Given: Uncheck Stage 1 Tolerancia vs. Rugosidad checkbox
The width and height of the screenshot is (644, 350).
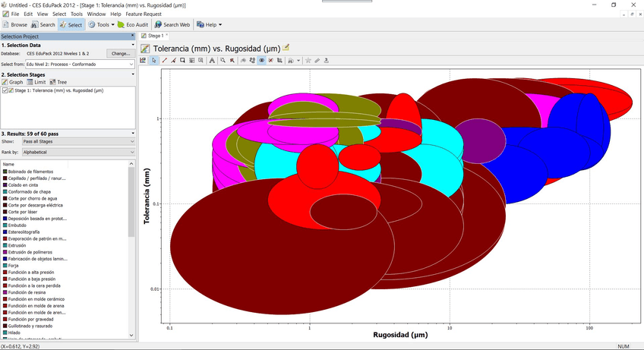Looking at the screenshot, I should pos(5,90).
